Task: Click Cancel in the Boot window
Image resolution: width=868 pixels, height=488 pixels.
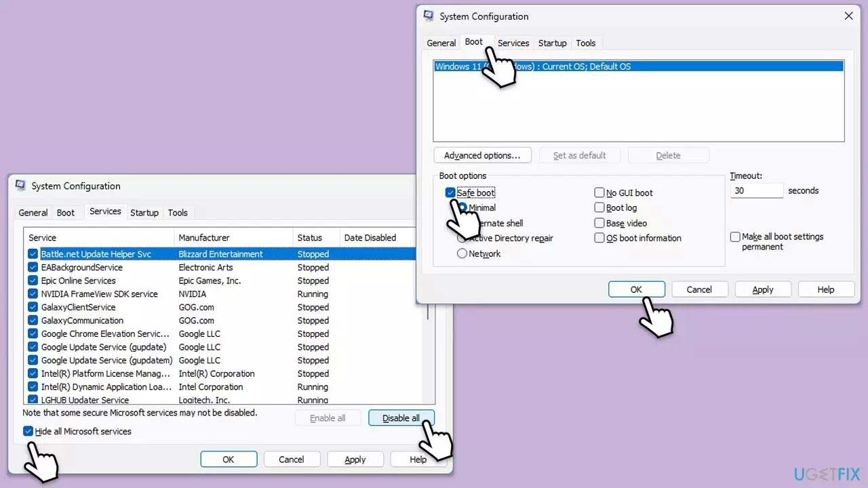Action: pyautogui.click(x=699, y=289)
